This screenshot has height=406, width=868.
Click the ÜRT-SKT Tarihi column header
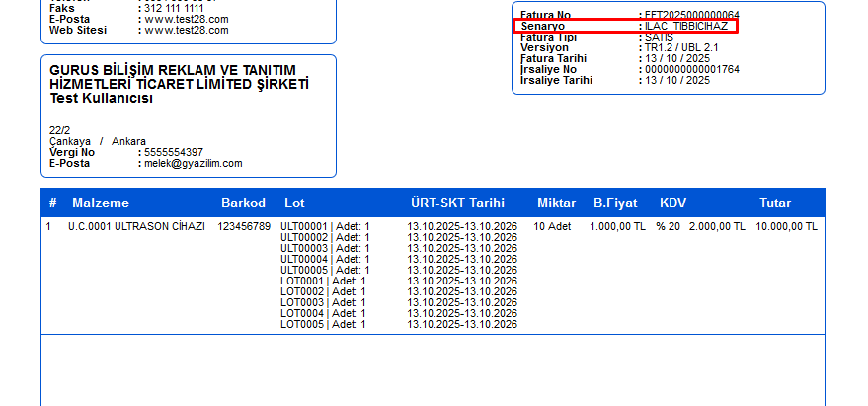(x=457, y=203)
